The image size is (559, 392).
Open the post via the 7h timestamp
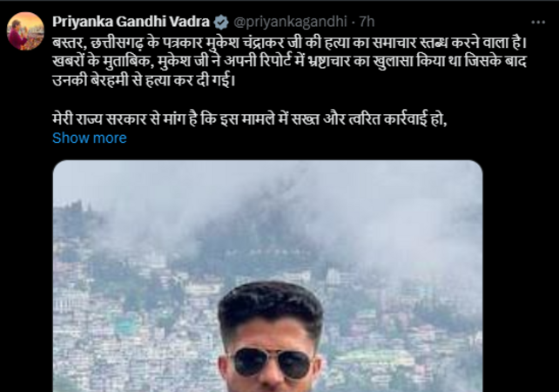tap(367, 22)
